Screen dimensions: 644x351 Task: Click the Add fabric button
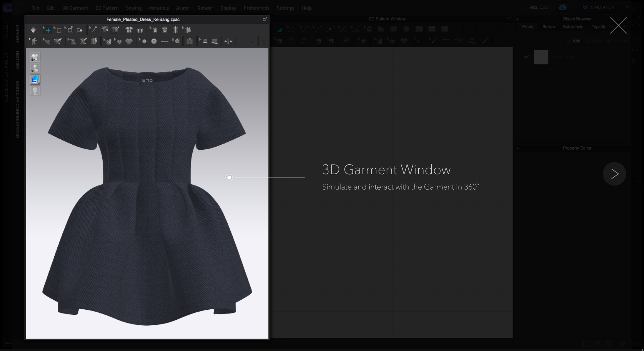point(574,41)
